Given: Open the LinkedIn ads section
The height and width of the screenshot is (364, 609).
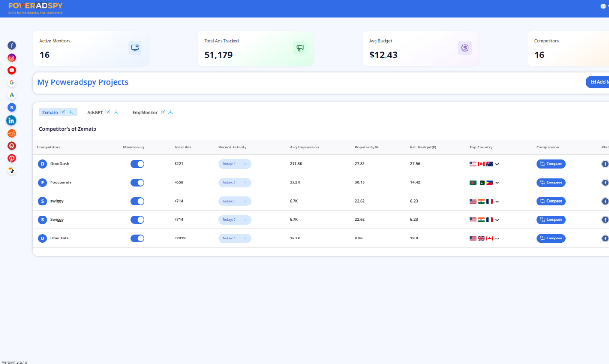Looking at the screenshot, I should [x=12, y=120].
